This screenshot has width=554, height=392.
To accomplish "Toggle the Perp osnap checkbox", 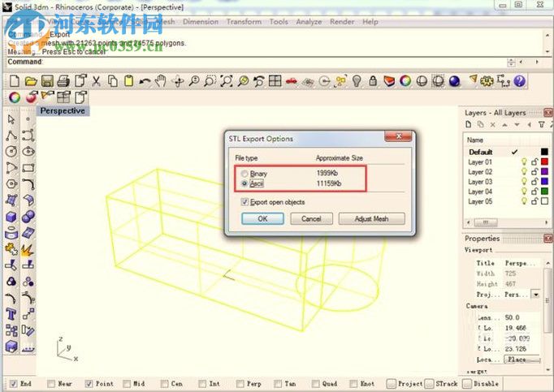I will (240, 384).
